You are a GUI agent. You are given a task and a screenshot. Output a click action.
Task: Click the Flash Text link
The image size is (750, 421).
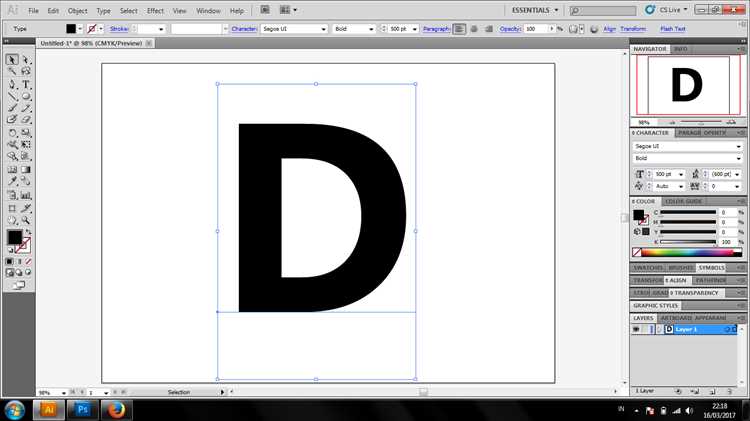click(673, 29)
